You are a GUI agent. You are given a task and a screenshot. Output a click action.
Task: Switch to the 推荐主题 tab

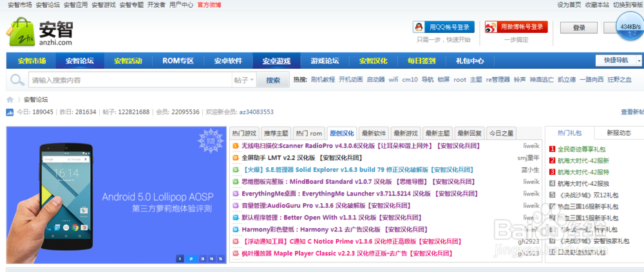coord(276,133)
